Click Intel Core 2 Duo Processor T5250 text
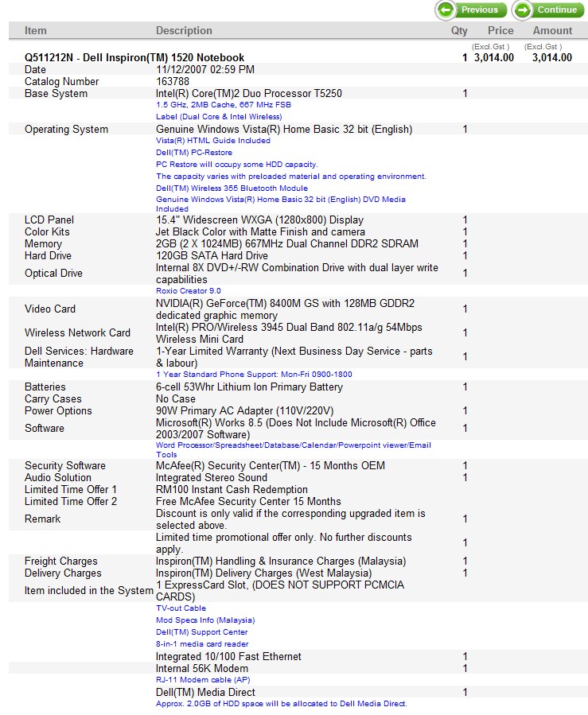Viewport: 588px width, 715px height. 248,93
